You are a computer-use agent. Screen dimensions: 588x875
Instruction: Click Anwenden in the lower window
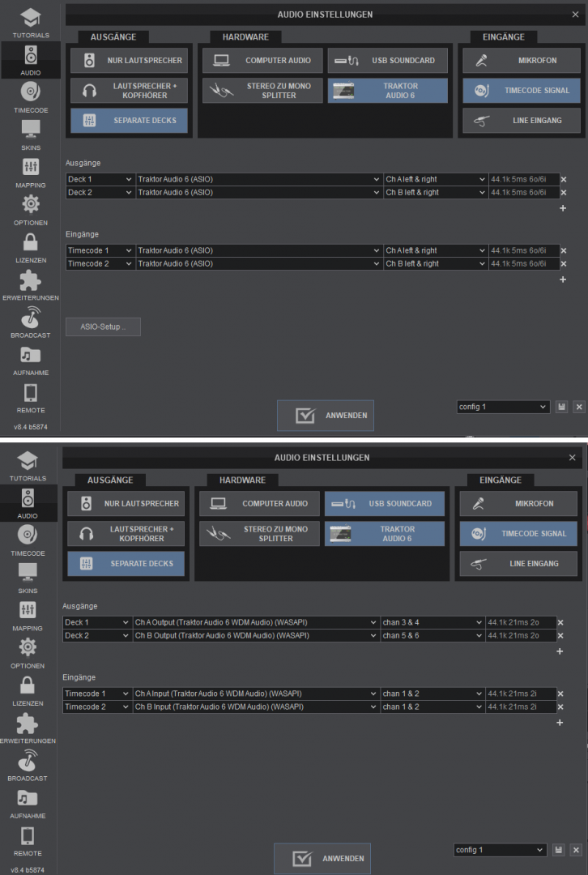(322, 859)
